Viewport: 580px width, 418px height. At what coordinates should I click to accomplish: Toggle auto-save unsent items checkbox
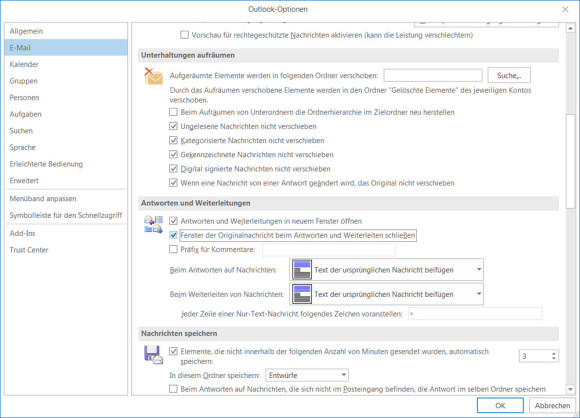(173, 351)
